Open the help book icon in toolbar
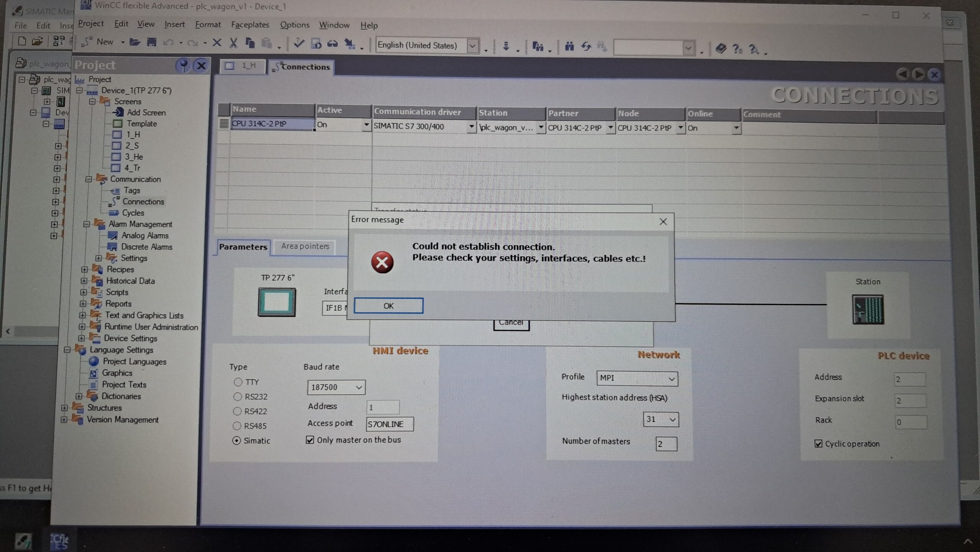Screen dimensions: 980x552 [x=721, y=48]
